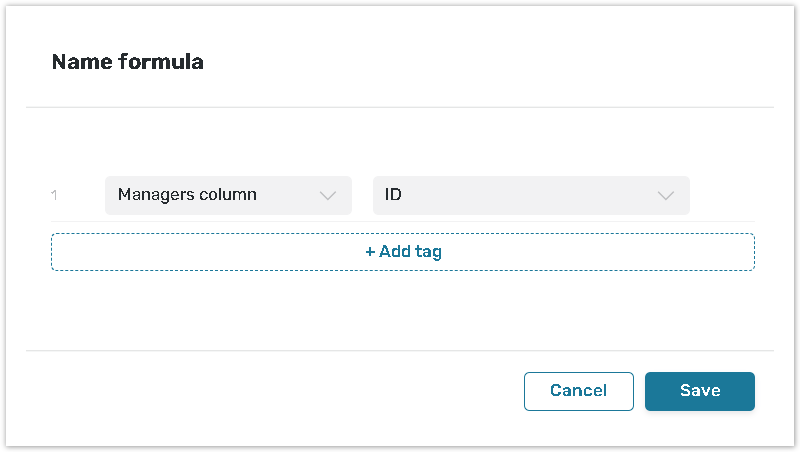Click the word 'tag' in Add tag
This screenshot has height=452, width=800.
pyautogui.click(x=428, y=252)
